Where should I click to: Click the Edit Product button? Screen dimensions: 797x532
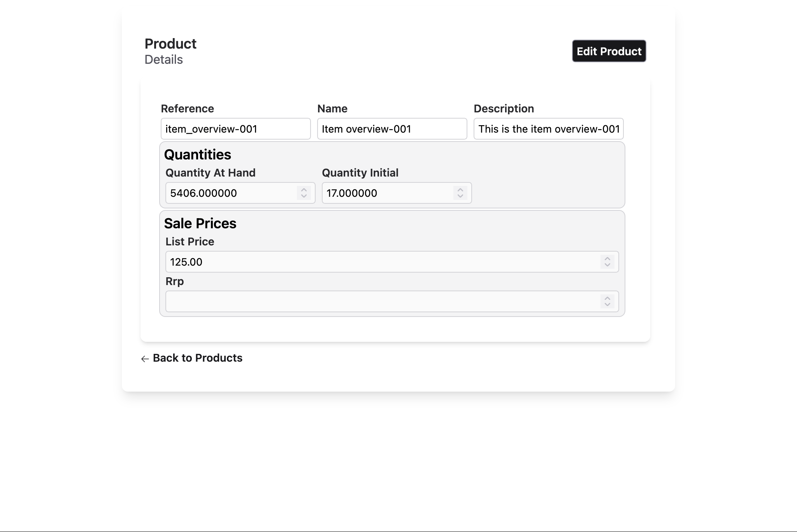pos(609,51)
